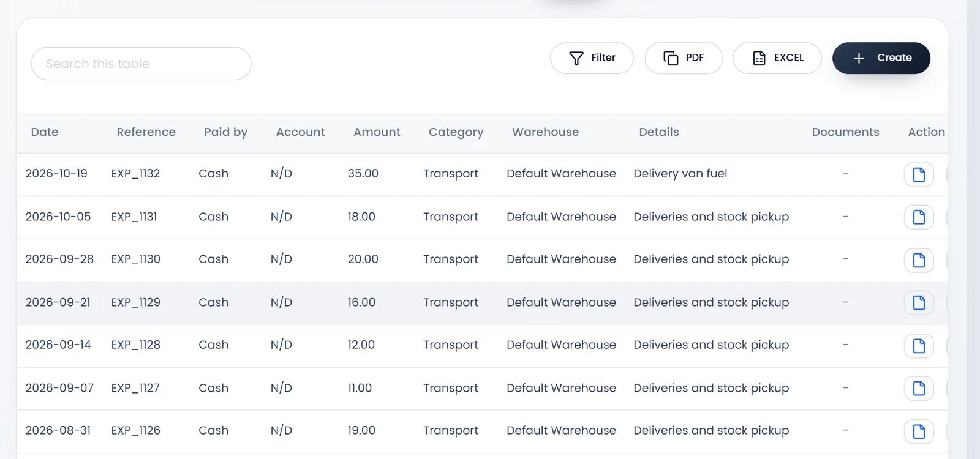Image resolution: width=980 pixels, height=459 pixels.
Task: Select reference EXP_1128
Action: coord(135,345)
